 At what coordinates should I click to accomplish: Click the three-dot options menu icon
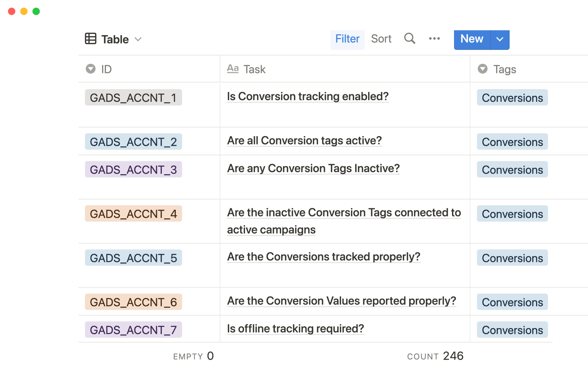pyautogui.click(x=434, y=39)
